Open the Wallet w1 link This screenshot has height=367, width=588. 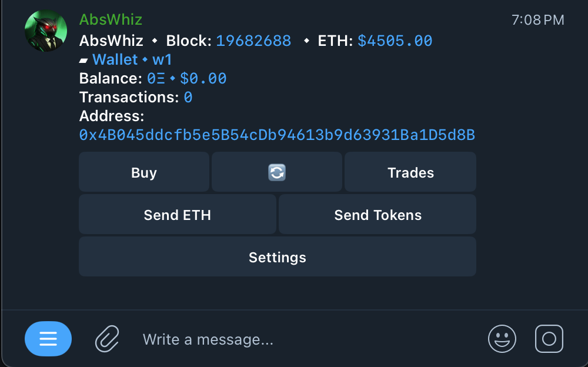tap(132, 59)
